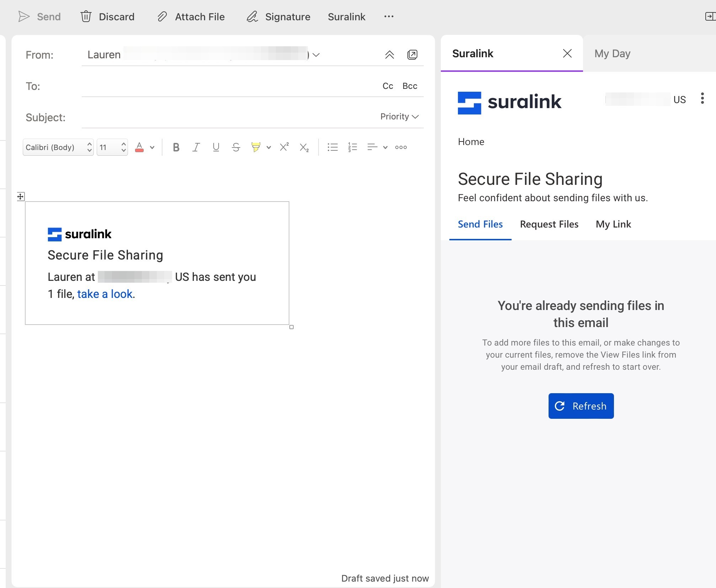Viewport: 716px width, 588px height.
Task: Toggle underline formatting
Action: pos(216,147)
